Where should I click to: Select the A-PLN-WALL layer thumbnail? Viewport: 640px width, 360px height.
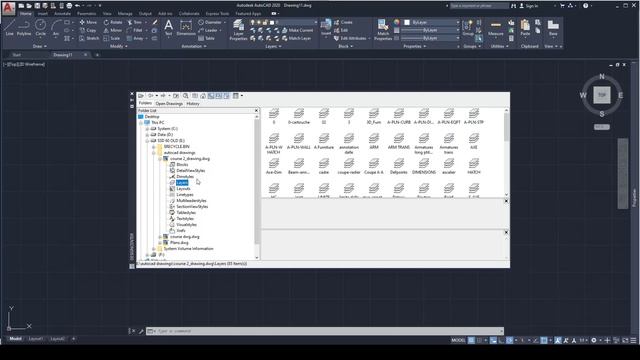299,141
